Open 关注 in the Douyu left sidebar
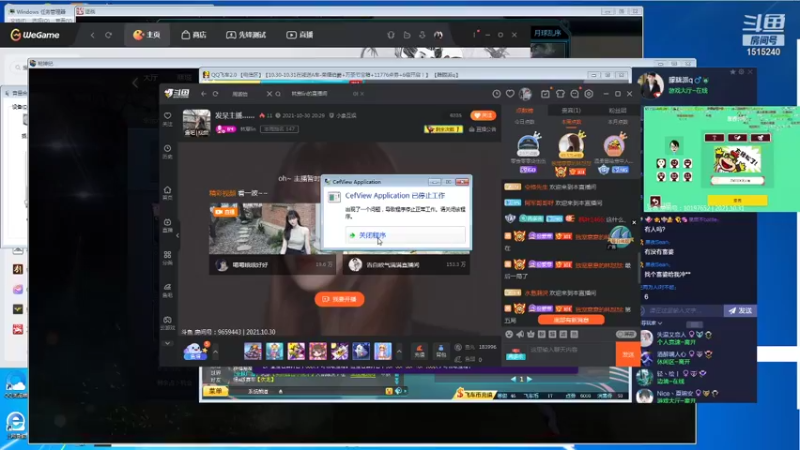 pos(167,119)
